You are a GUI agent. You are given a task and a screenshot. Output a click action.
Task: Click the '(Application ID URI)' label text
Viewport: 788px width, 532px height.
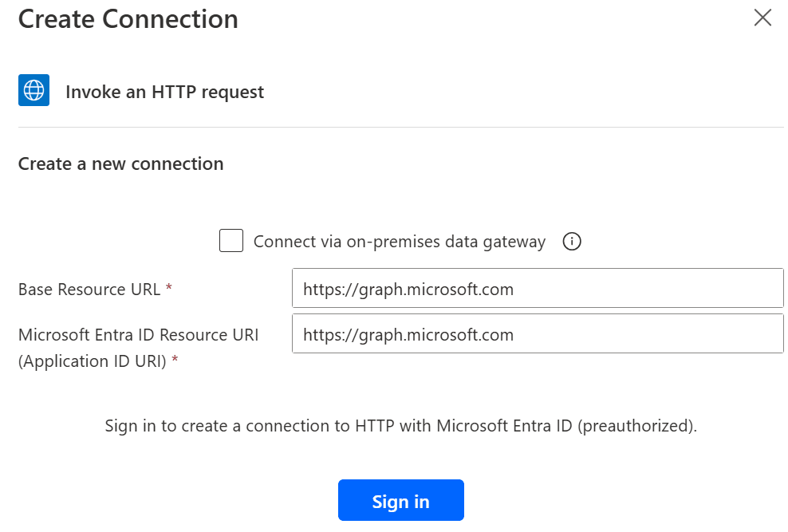[92, 361]
